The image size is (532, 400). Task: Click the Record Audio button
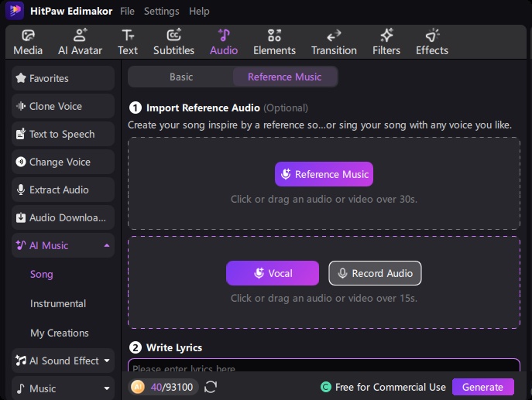375,273
